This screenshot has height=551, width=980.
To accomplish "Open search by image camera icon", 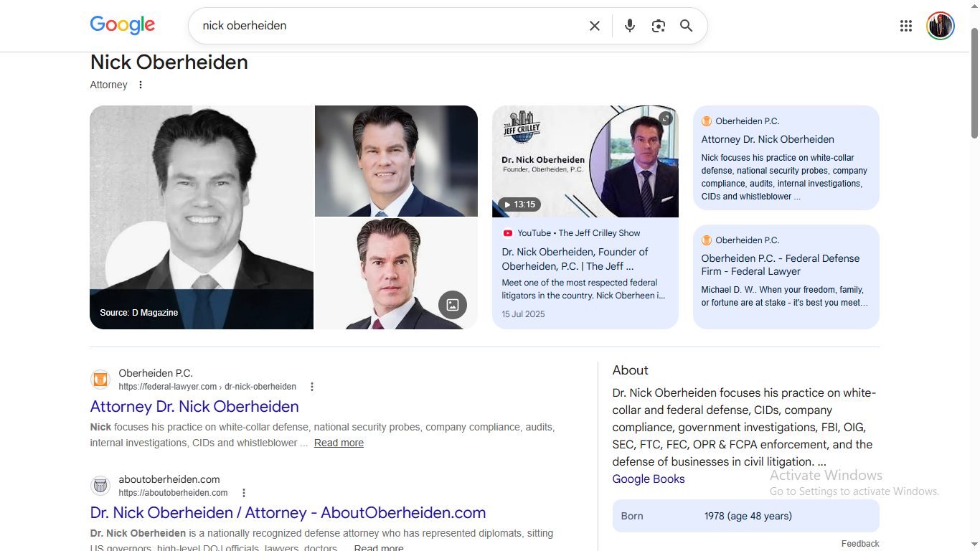I will (x=659, y=26).
